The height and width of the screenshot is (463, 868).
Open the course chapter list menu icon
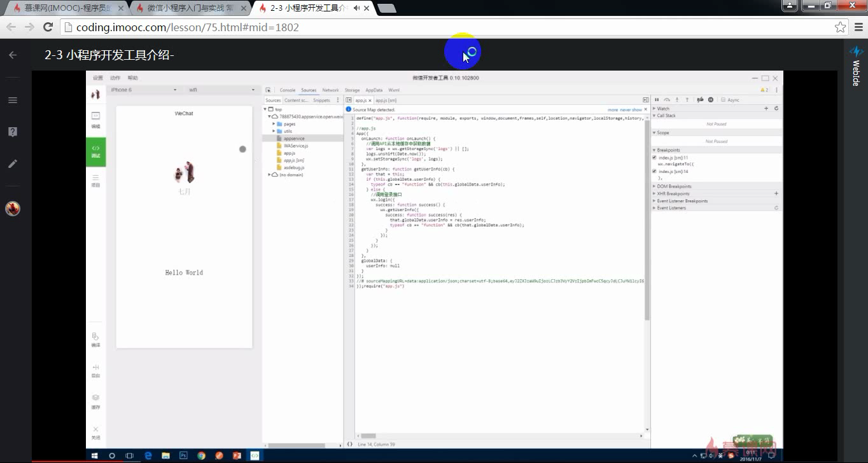click(x=13, y=100)
